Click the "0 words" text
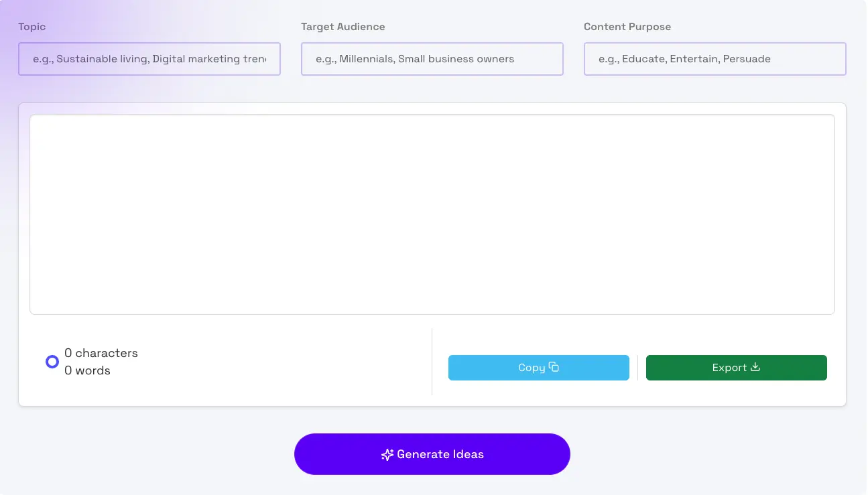 [x=87, y=370]
